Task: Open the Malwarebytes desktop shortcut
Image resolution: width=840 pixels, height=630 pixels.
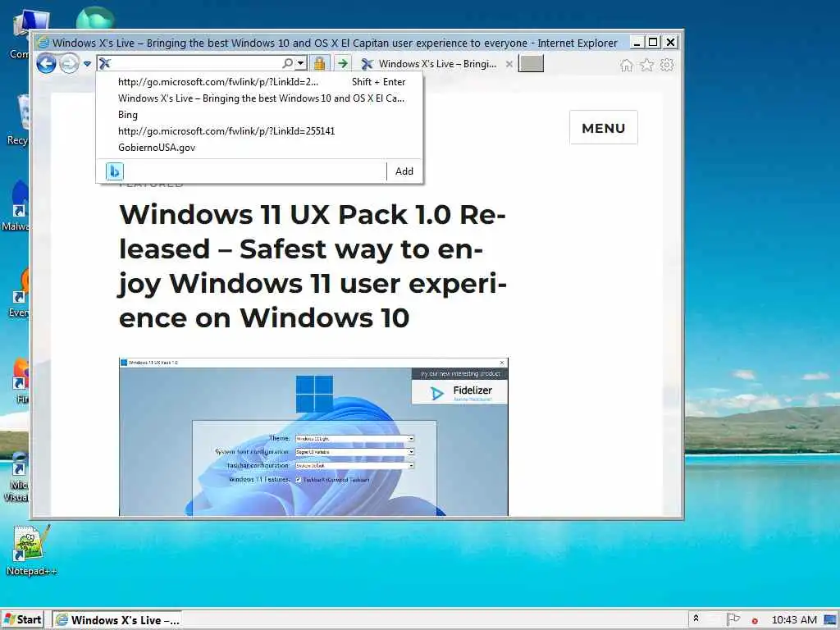Action: (x=16, y=206)
